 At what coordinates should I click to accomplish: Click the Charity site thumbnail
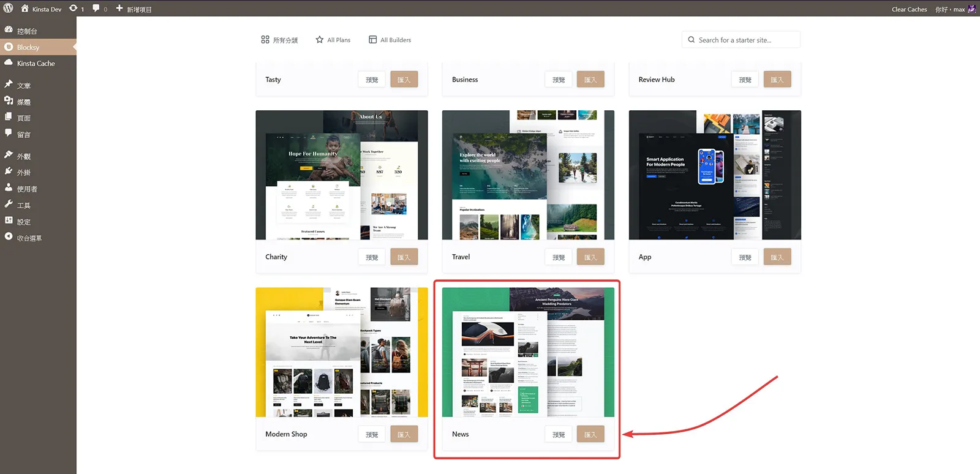tap(342, 175)
